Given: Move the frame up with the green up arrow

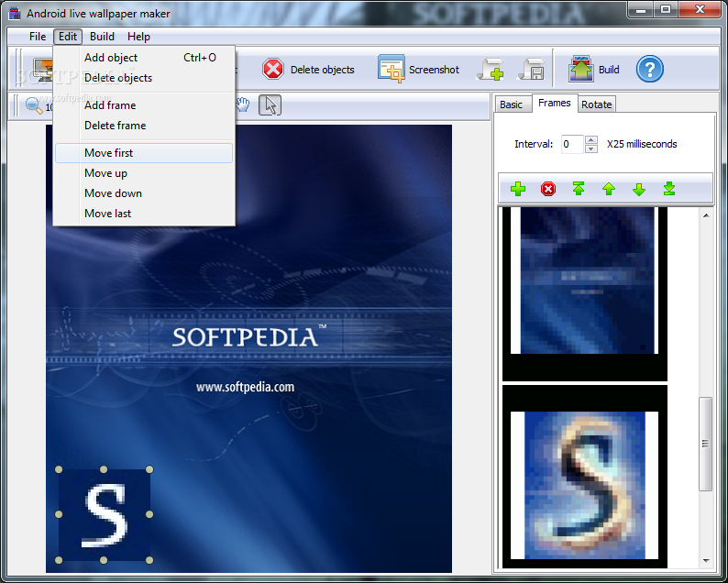Looking at the screenshot, I should tap(609, 189).
